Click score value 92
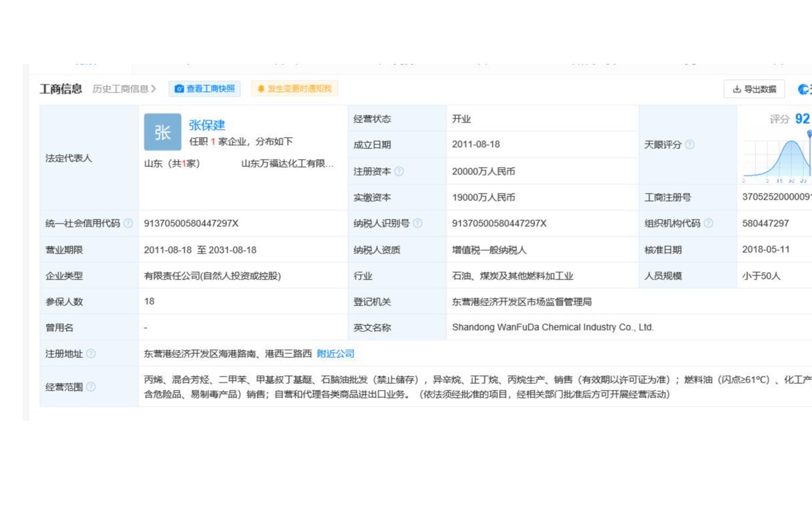812x507 pixels. click(803, 119)
